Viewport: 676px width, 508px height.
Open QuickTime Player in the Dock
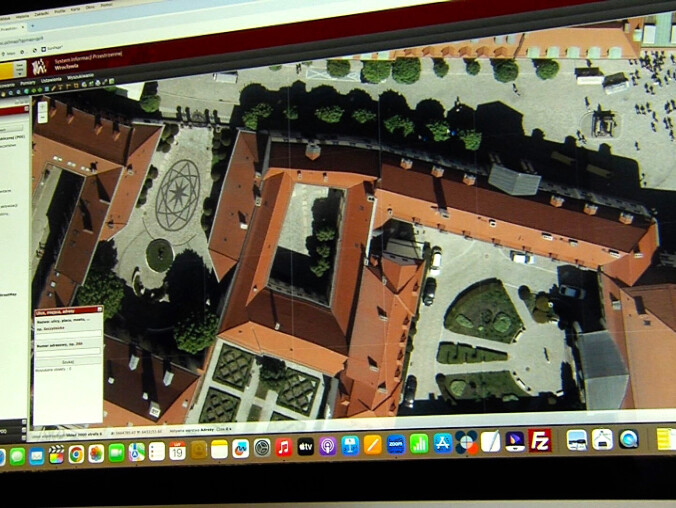point(629,439)
